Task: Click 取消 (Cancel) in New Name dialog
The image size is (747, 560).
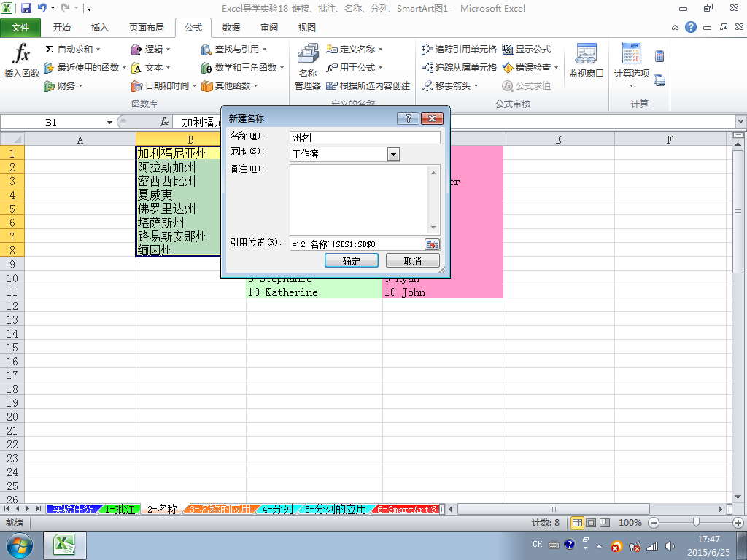Action: pos(413,261)
